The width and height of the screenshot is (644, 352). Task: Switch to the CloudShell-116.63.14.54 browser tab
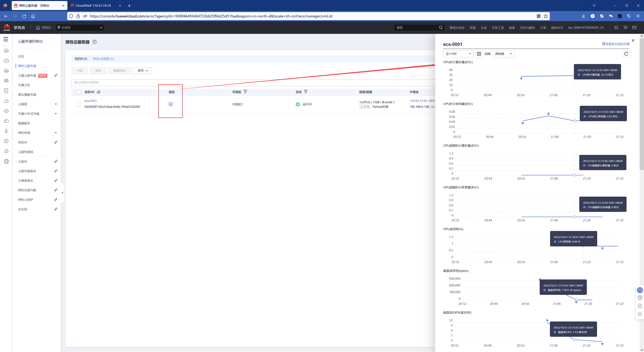pos(93,6)
